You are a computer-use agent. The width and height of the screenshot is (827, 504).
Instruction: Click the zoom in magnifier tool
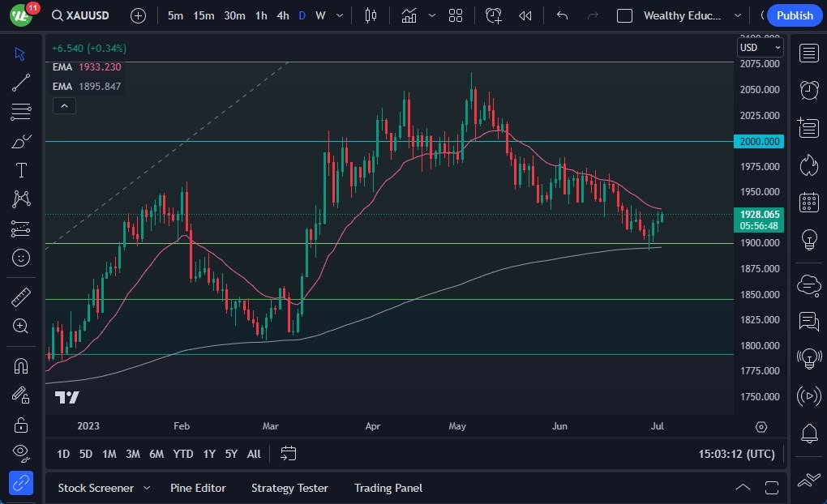[21, 326]
